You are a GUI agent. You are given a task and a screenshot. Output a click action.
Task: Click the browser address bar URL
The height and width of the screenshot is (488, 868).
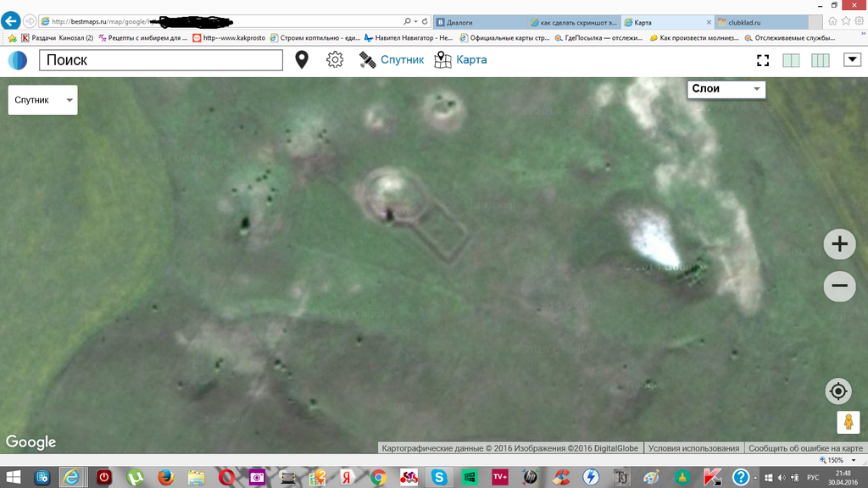click(221, 21)
